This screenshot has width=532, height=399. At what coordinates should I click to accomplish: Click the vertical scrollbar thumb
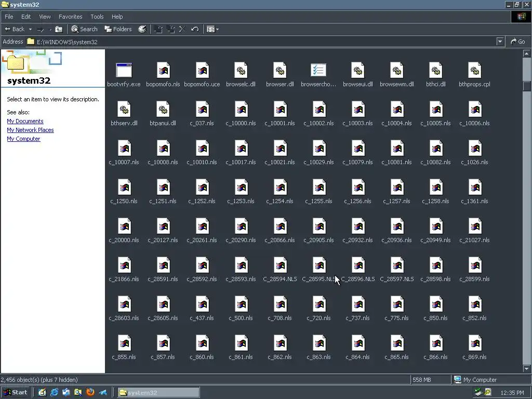(527, 86)
